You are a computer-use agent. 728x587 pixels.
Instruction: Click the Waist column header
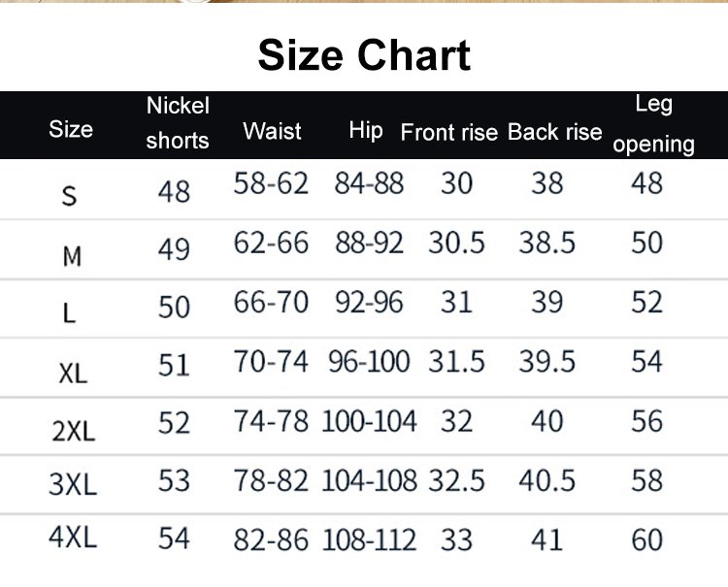[x=272, y=131]
